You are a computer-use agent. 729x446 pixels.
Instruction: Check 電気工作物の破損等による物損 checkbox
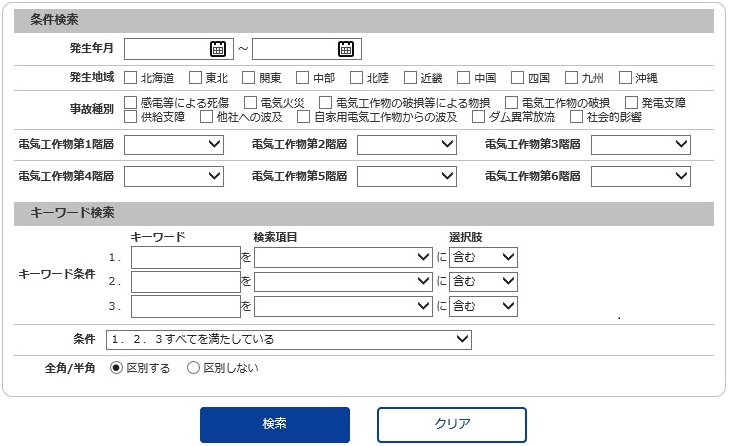point(325,102)
